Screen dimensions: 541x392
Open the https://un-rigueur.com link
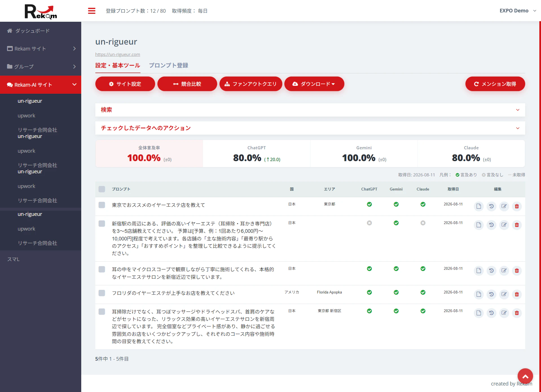[118, 54]
